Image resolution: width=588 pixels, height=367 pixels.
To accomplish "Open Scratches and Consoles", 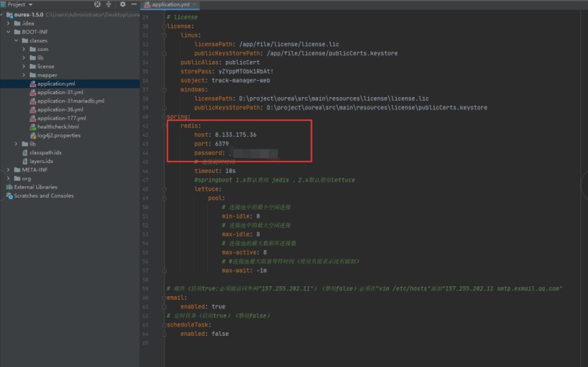I will coord(43,196).
